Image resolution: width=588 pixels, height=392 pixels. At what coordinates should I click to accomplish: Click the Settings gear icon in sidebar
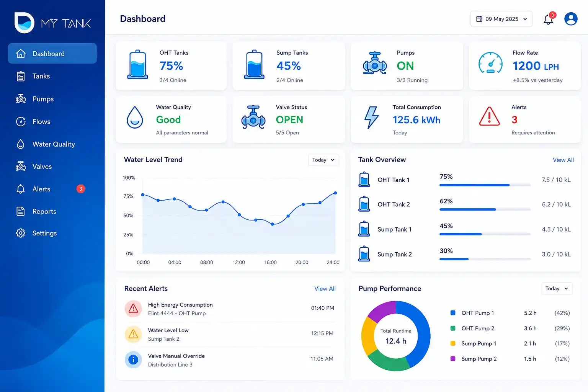[21, 233]
